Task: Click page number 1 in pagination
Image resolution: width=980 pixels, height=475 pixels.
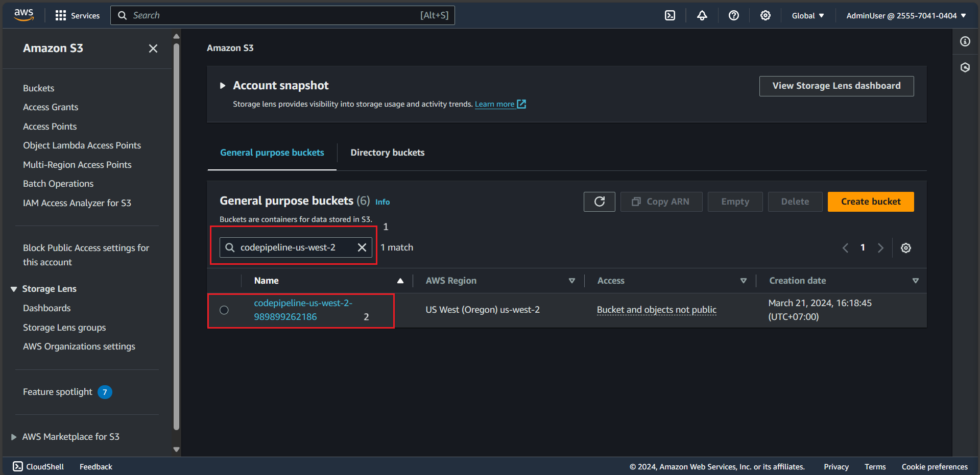Action: point(863,247)
